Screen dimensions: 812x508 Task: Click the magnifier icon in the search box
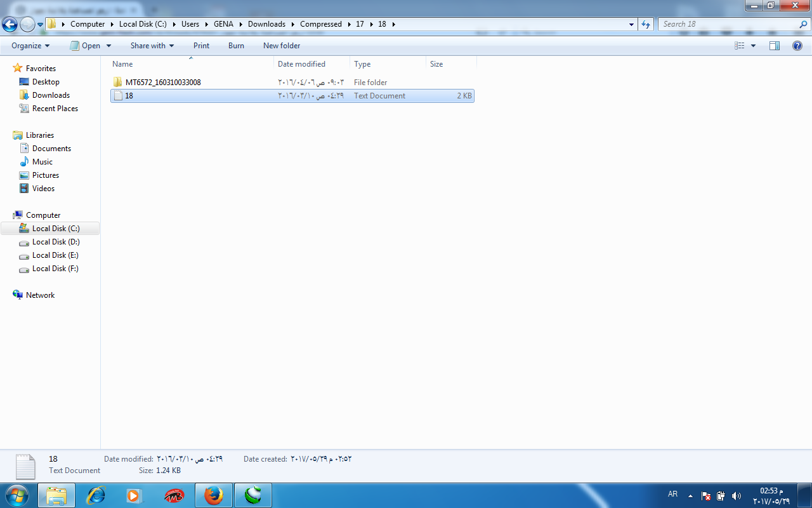pos(803,24)
